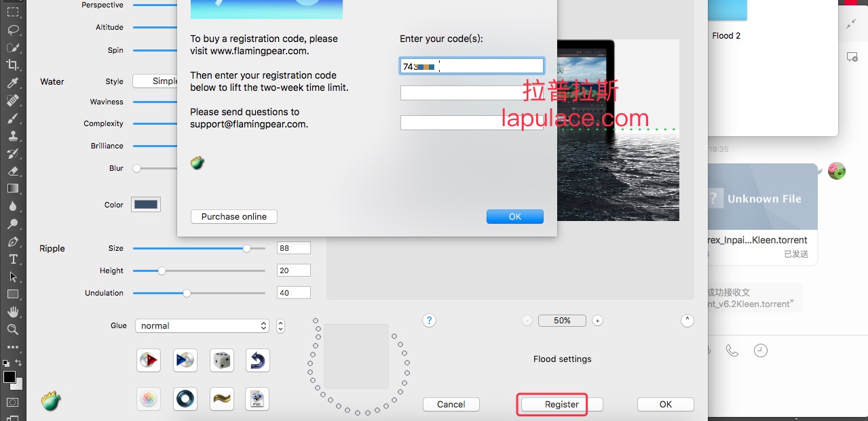Viewport: 868px width, 421px height.
Task: Click the Purchase online button
Action: (x=234, y=217)
